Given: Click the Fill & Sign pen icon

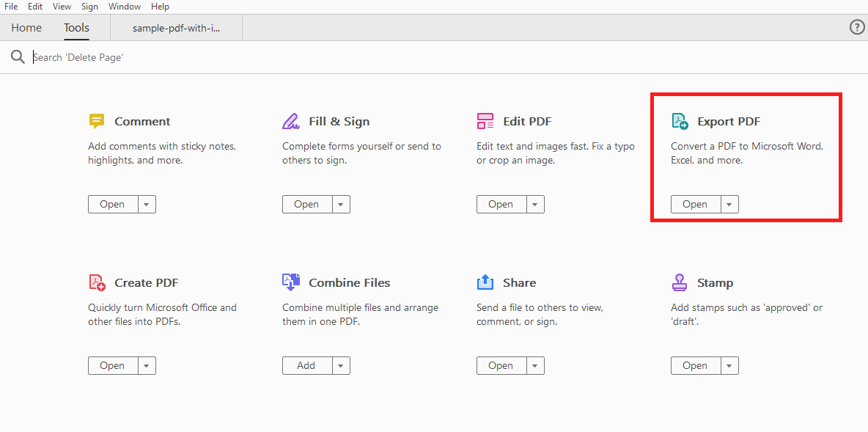Looking at the screenshot, I should click(x=291, y=120).
